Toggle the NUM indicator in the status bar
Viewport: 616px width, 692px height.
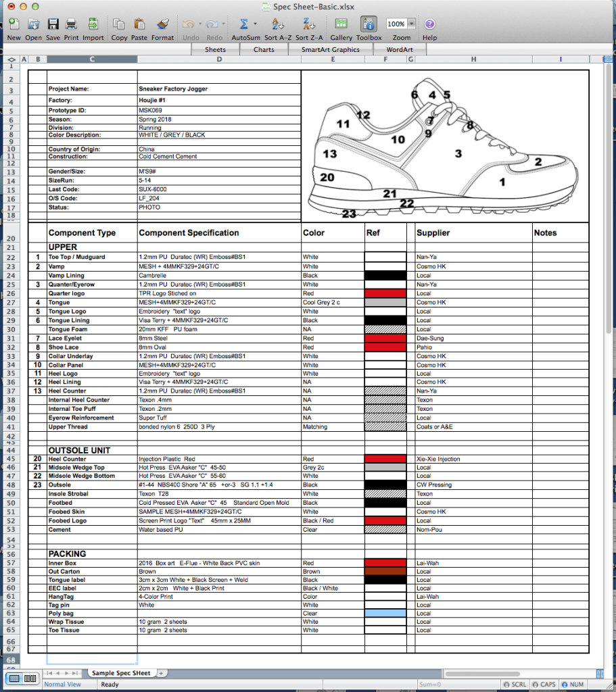click(x=573, y=685)
